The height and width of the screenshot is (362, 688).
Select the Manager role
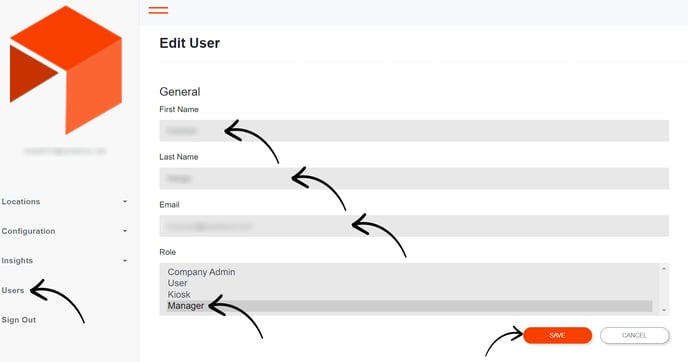[x=409, y=306]
